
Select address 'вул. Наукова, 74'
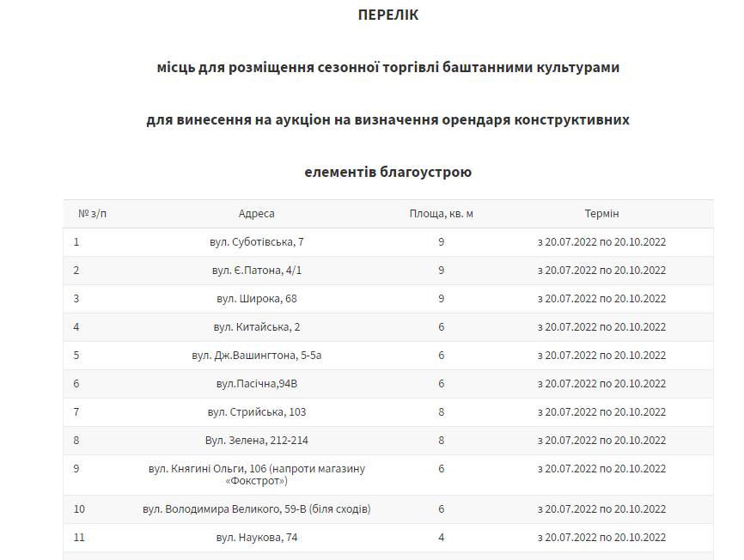[257, 538]
